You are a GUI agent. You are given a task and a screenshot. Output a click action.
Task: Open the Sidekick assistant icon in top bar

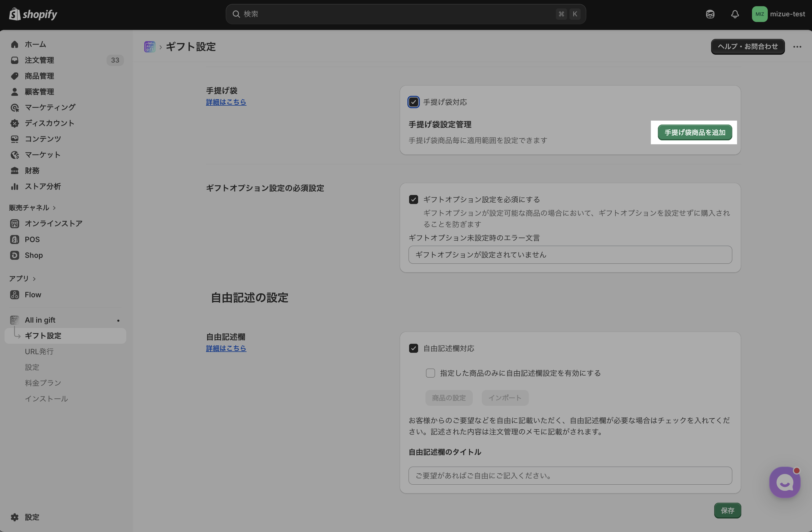pos(710,14)
